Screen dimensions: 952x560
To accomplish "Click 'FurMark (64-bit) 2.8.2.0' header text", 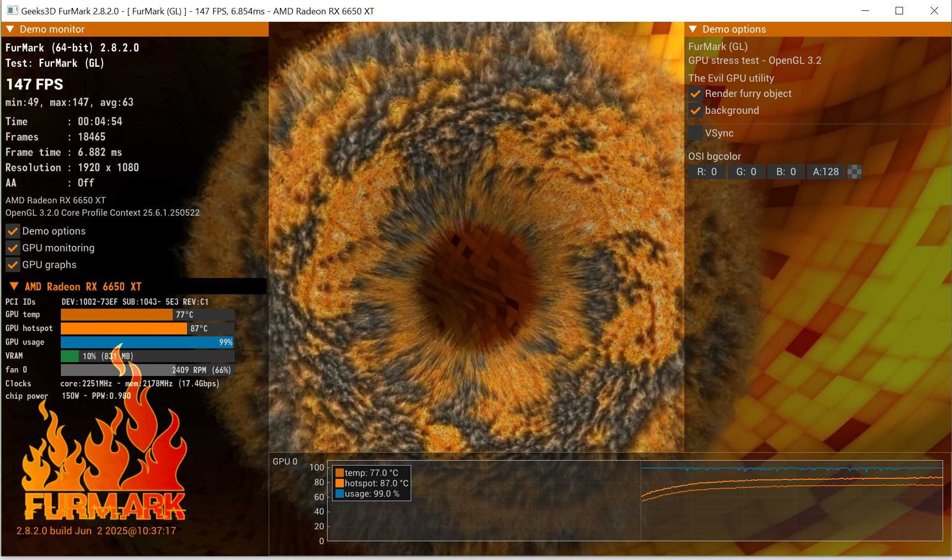I will [x=72, y=48].
